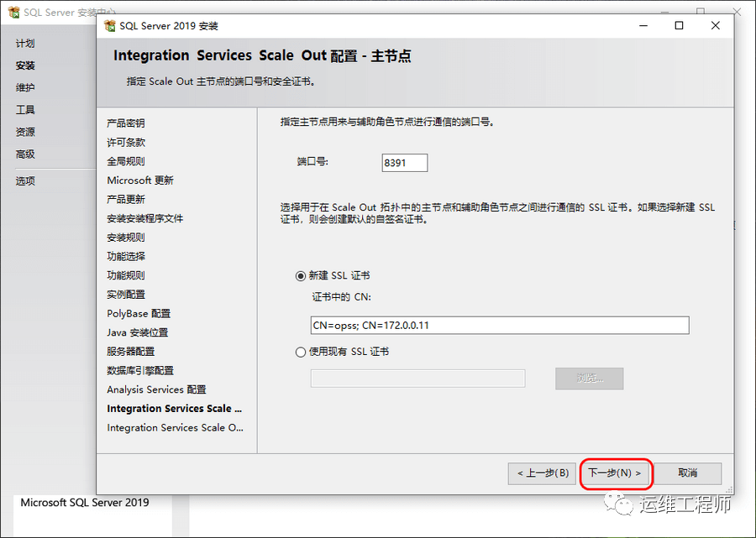Select the 使用现有 SSL 证书 radio option

tap(301, 352)
